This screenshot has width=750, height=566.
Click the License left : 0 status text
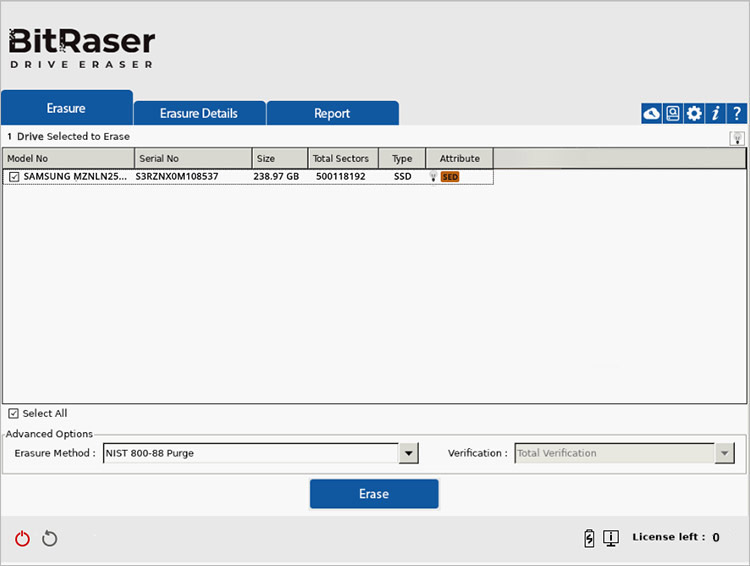click(676, 537)
